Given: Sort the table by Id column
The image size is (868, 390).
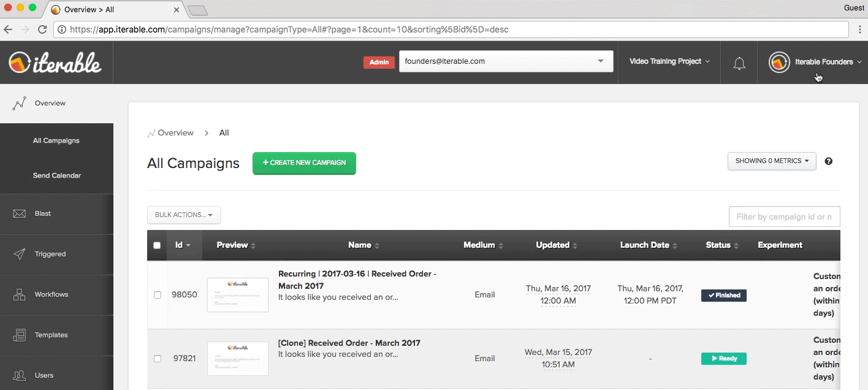Looking at the screenshot, I should tap(183, 245).
